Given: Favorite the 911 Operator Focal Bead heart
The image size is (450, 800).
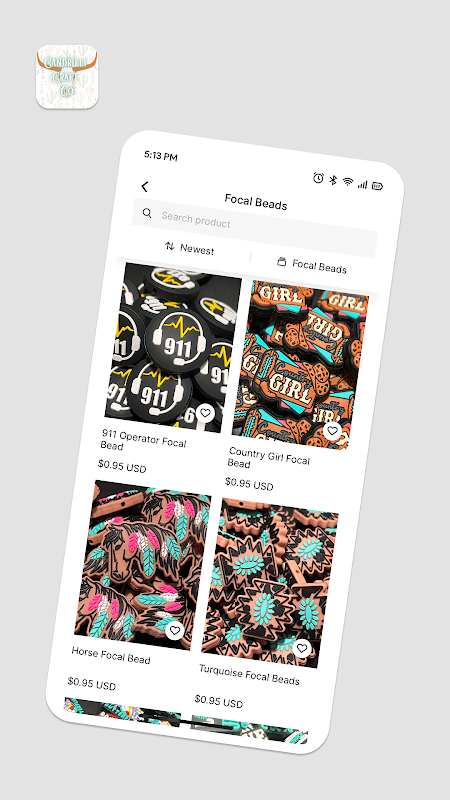Looking at the screenshot, I should pyautogui.click(x=205, y=413).
